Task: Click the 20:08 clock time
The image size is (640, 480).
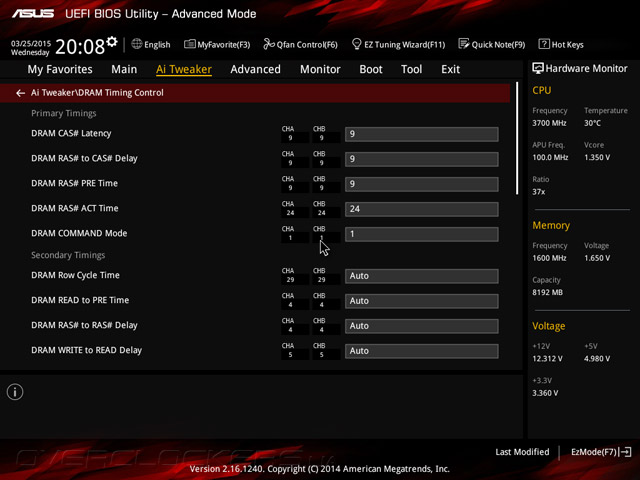Action: [x=80, y=47]
